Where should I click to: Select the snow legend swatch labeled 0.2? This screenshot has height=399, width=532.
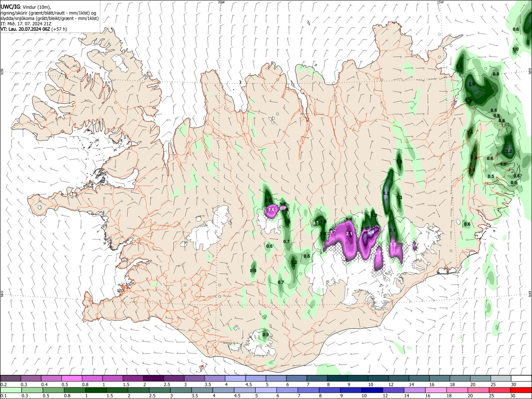click(10, 378)
